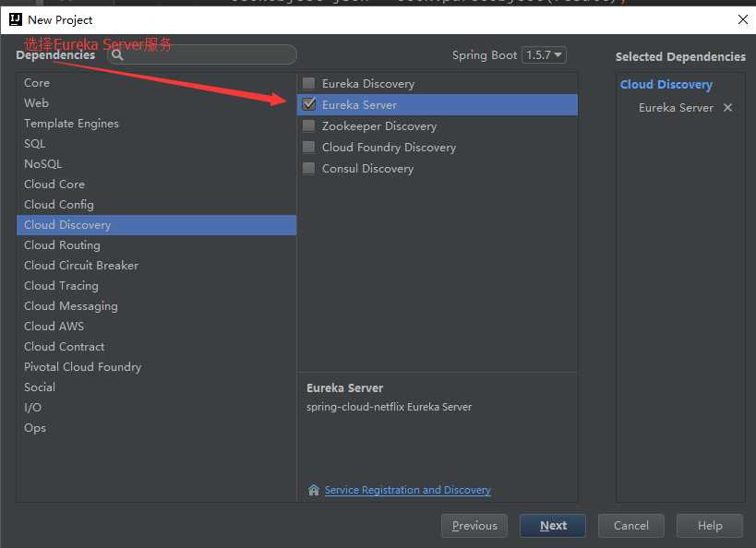Click the spring-cloud-netflix Eureka Server description

(390, 407)
